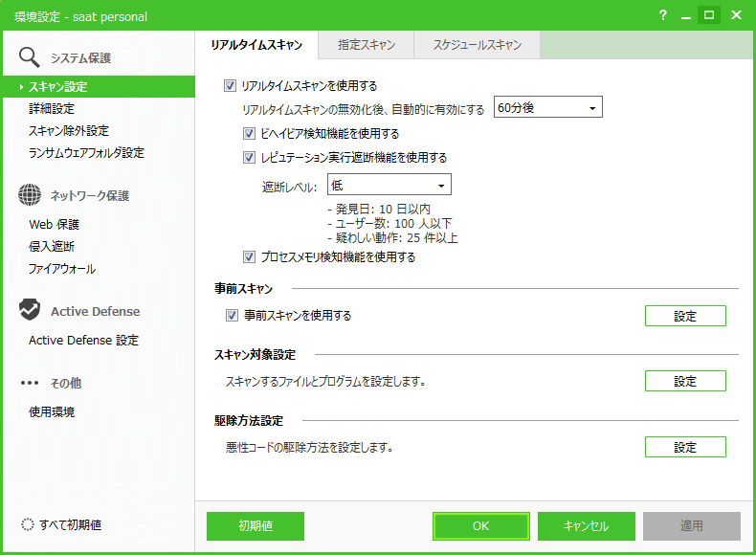Screen dimensions: 756x555
Task: Click the 発見日: 10 日以内 text
Action: point(379,210)
